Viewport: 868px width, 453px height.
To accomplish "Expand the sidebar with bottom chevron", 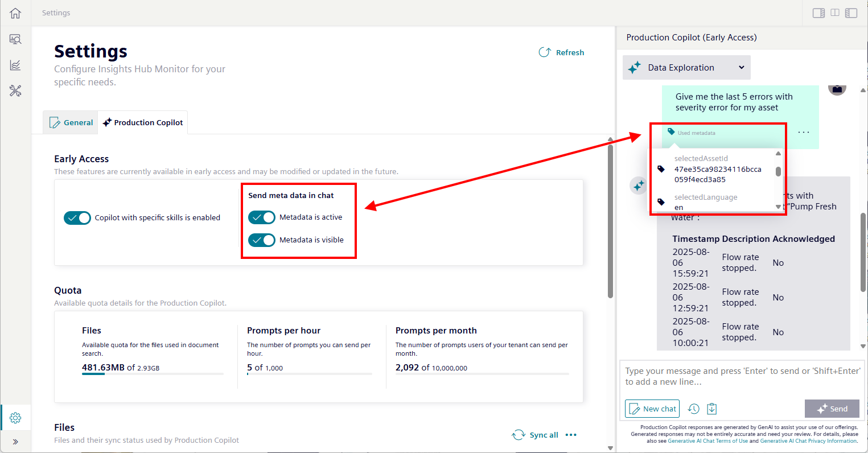I will [15, 442].
